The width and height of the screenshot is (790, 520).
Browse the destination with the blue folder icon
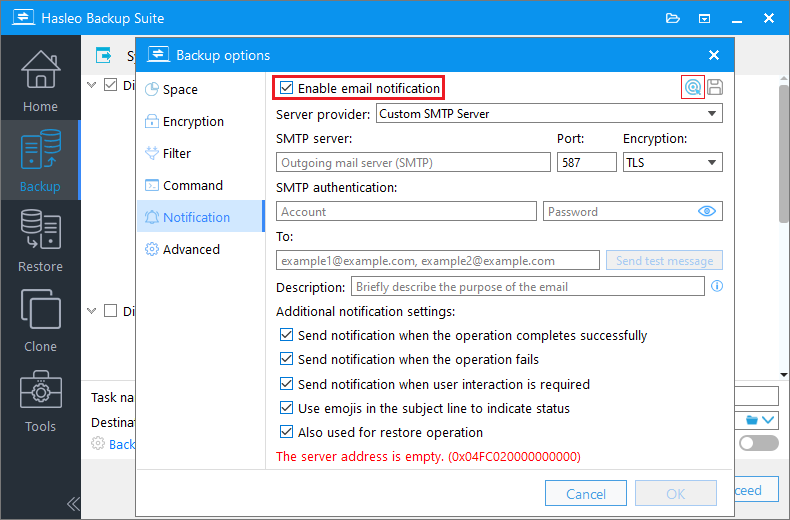pos(752,420)
